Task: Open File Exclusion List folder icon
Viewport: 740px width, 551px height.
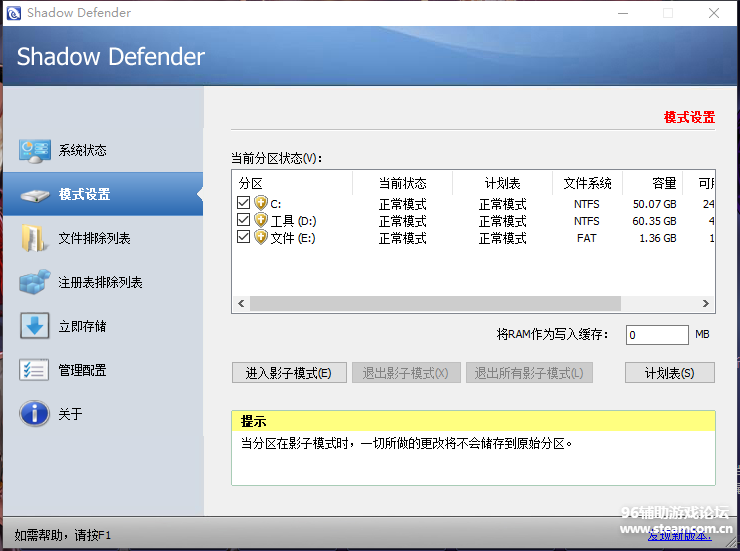Action: click(x=34, y=239)
